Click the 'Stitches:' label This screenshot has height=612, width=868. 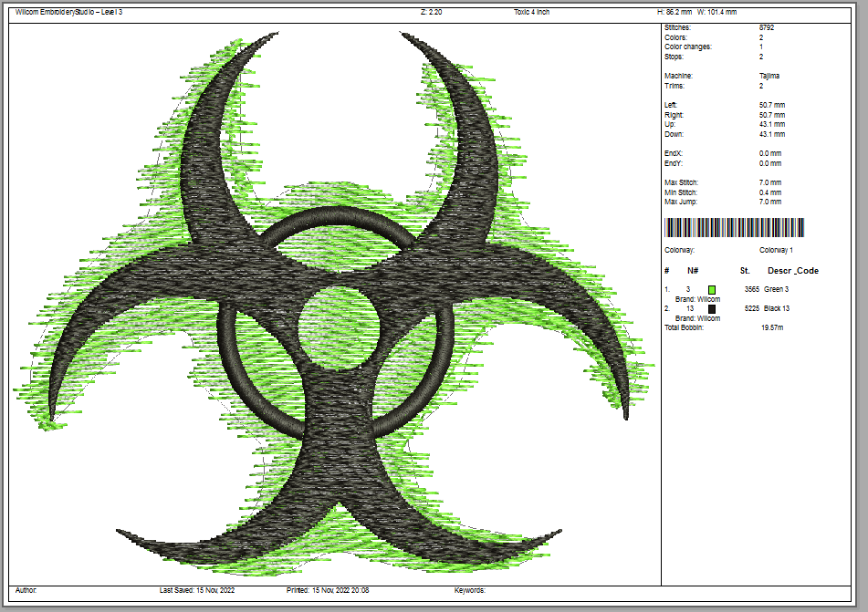pyautogui.click(x=677, y=27)
